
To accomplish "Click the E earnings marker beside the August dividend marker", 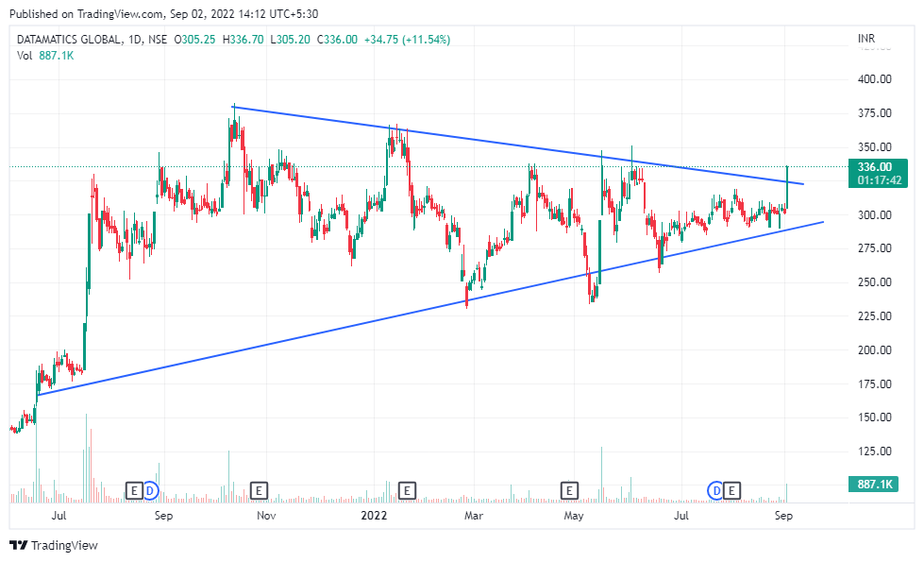I will coord(731,491).
